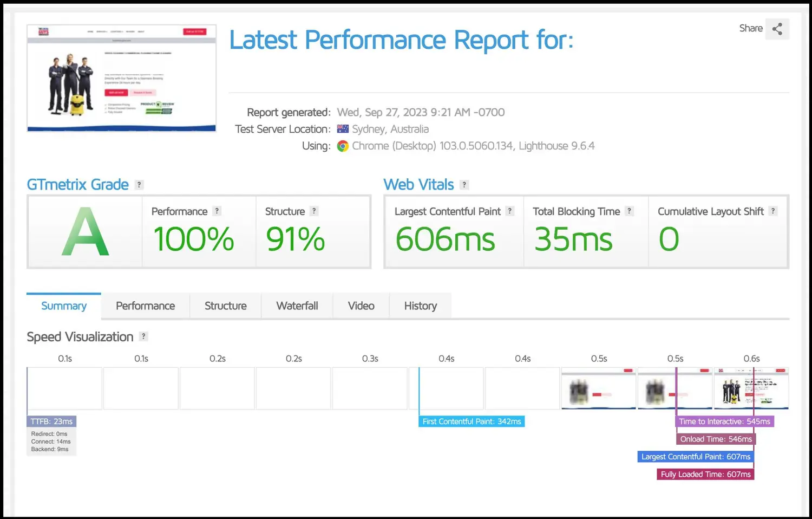Click the Latest Performance Report heading

click(x=402, y=40)
